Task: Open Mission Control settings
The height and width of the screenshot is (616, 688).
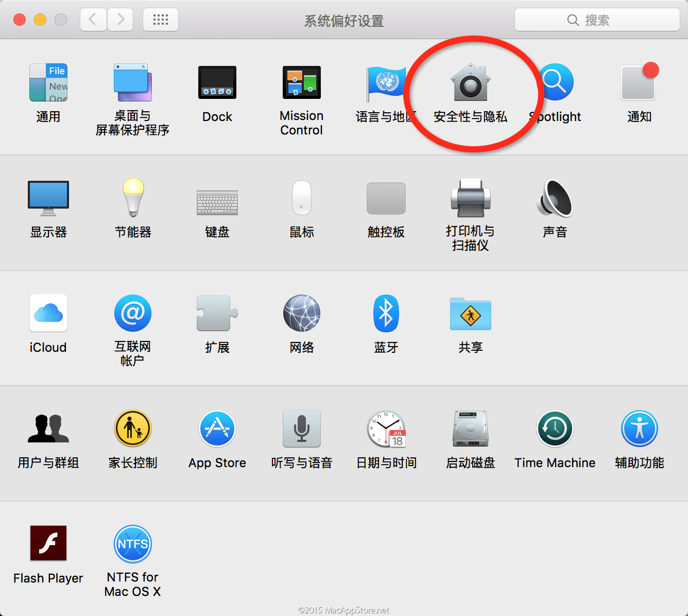Action: (301, 82)
